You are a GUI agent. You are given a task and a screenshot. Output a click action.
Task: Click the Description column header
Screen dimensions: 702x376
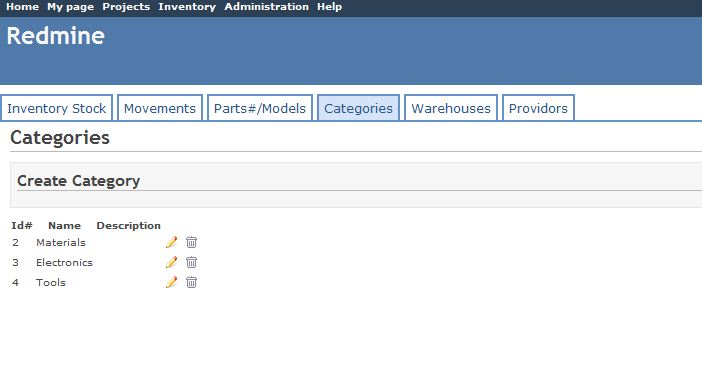[128, 225]
